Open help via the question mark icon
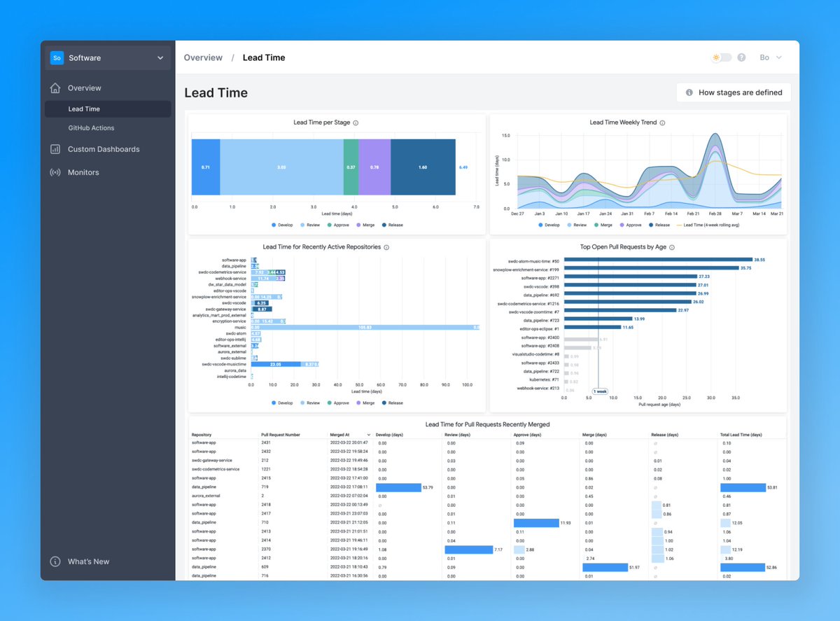This screenshot has width=840, height=621. (x=741, y=57)
